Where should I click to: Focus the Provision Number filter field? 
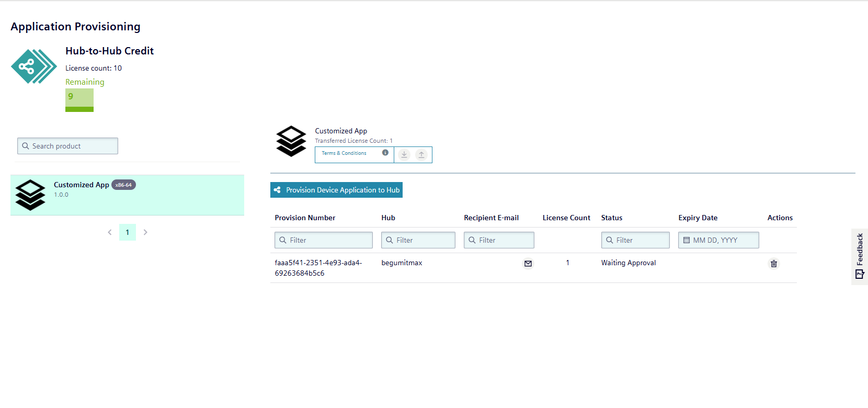click(324, 240)
